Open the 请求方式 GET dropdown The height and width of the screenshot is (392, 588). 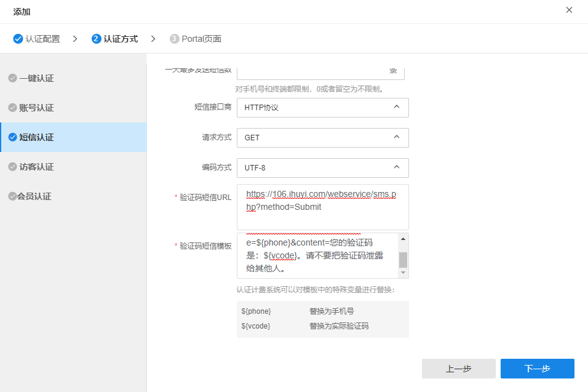[x=322, y=137]
